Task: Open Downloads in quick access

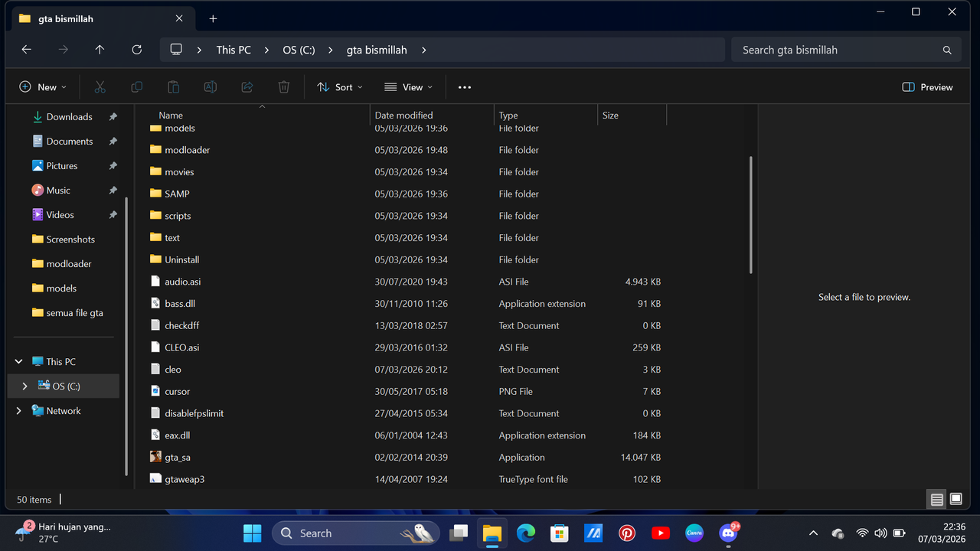Action: (x=67, y=117)
